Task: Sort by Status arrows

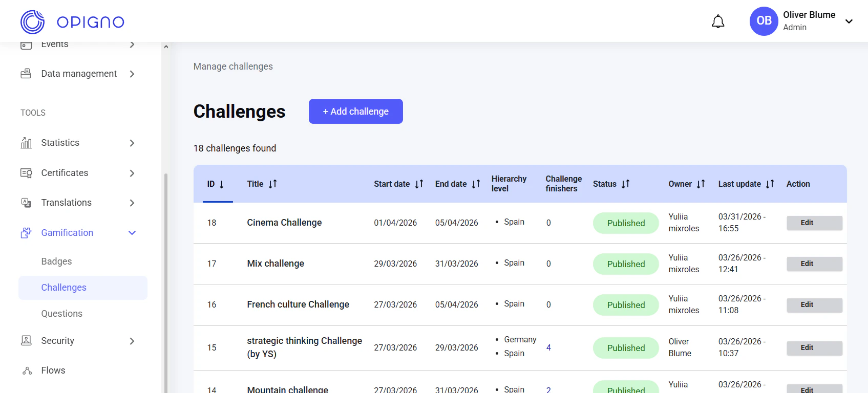Action: pyautogui.click(x=625, y=184)
